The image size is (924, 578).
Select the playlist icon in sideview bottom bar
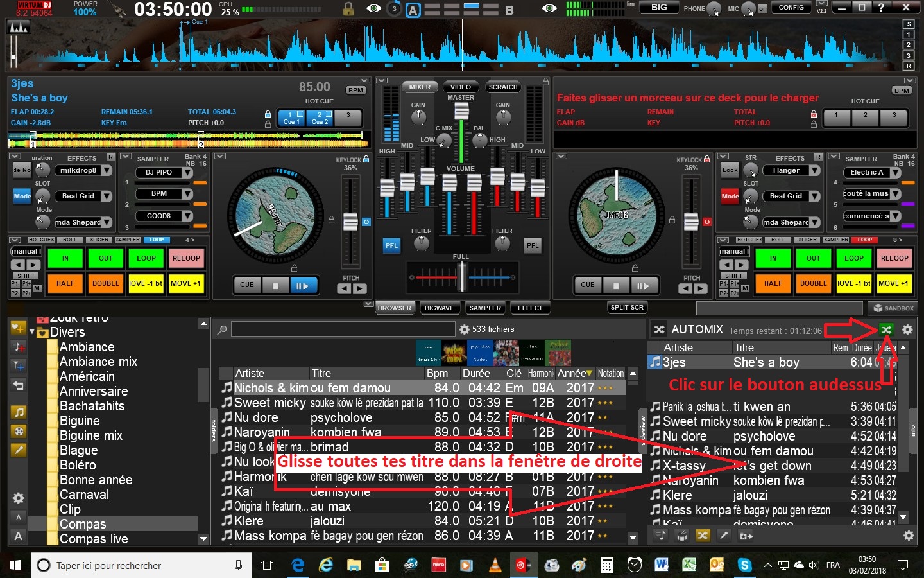pos(660,535)
